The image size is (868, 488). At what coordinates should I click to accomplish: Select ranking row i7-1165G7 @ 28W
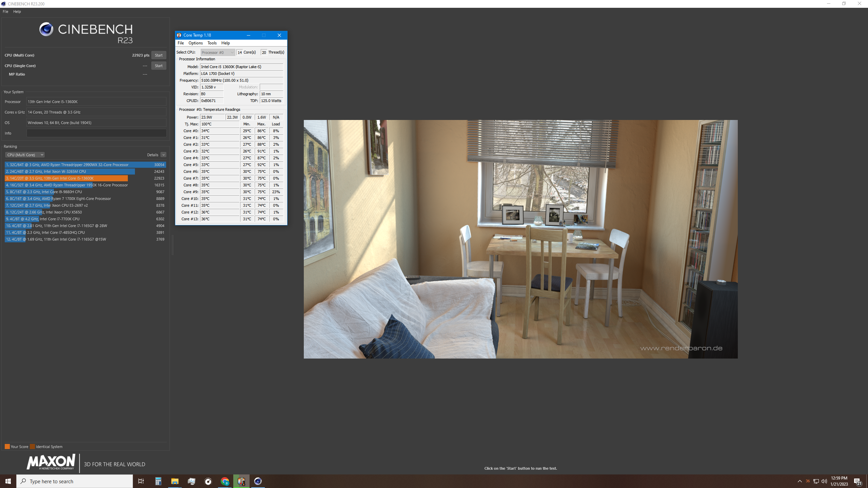85,226
